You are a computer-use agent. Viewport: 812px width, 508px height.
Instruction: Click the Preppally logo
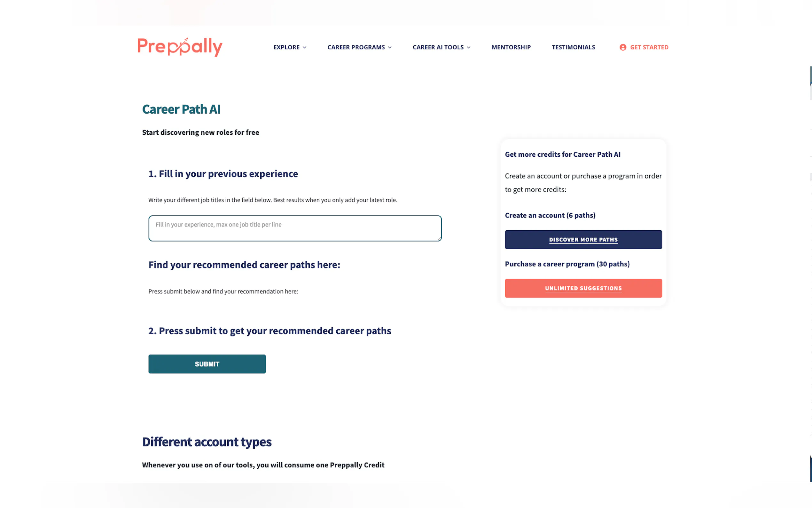tap(180, 47)
